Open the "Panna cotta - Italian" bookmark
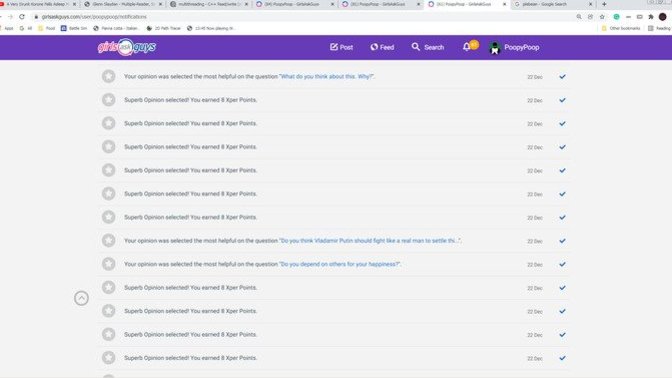672x378 pixels. click(x=116, y=28)
